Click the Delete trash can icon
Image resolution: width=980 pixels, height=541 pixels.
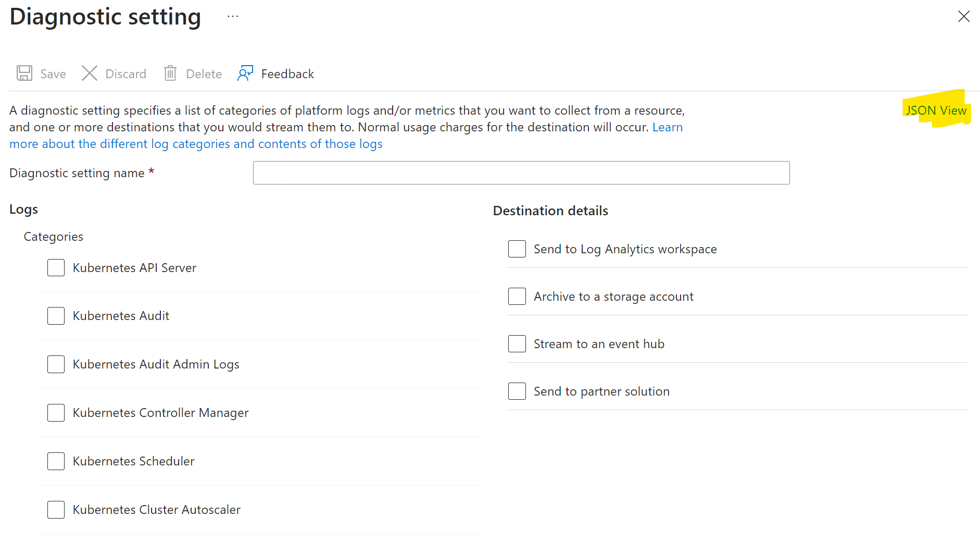[x=170, y=73]
